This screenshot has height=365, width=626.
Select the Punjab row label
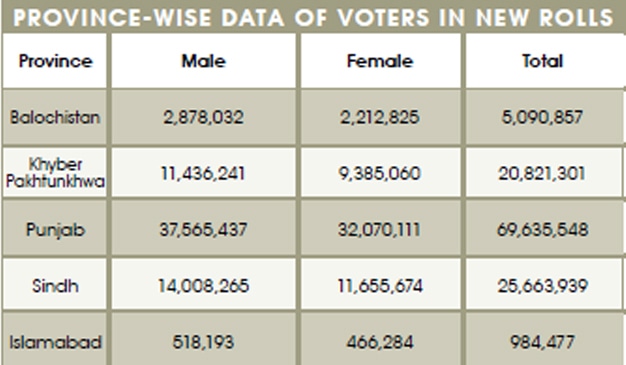(55, 230)
